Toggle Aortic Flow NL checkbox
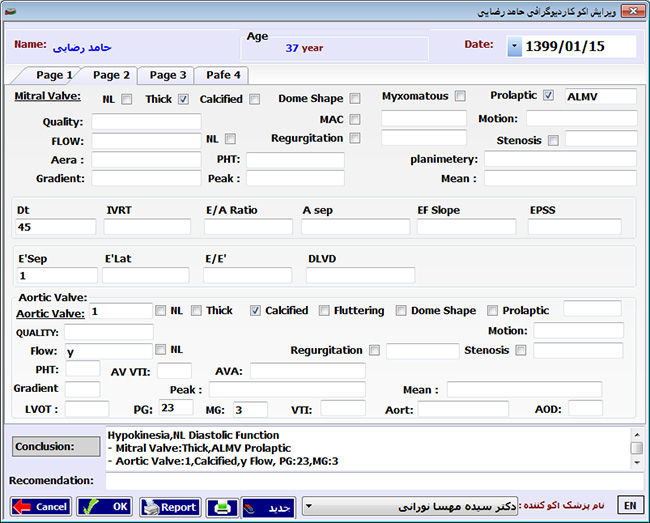 click(x=160, y=349)
